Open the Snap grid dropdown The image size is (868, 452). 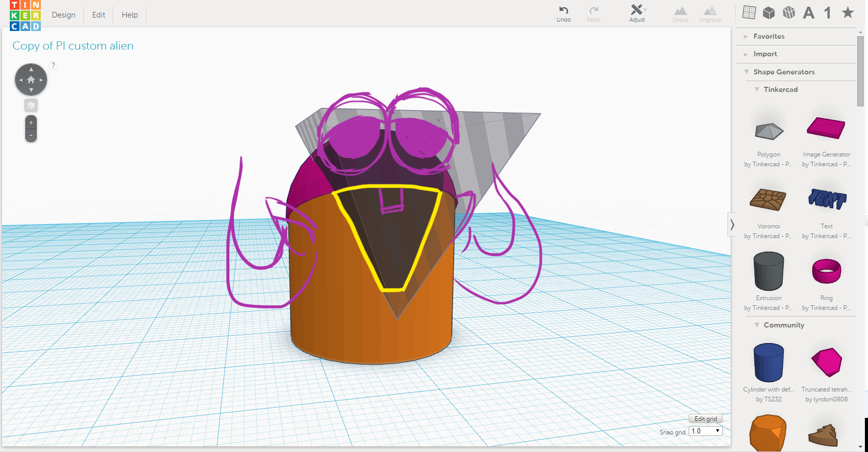pyautogui.click(x=705, y=431)
